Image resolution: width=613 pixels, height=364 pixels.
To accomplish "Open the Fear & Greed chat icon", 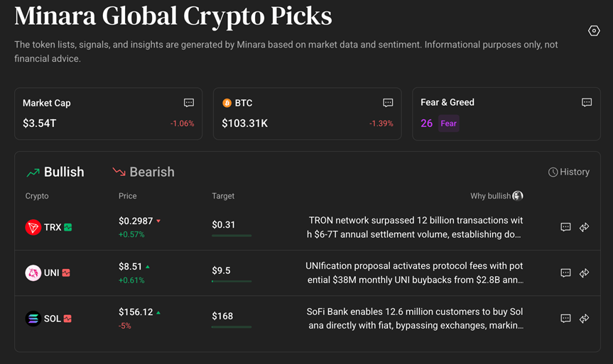I will (x=587, y=102).
